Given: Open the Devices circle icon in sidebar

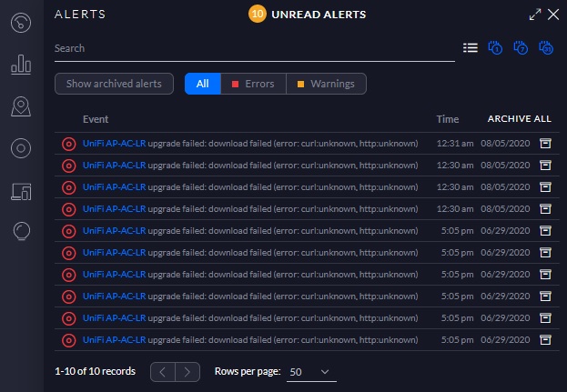Looking at the screenshot, I should click(x=22, y=148).
